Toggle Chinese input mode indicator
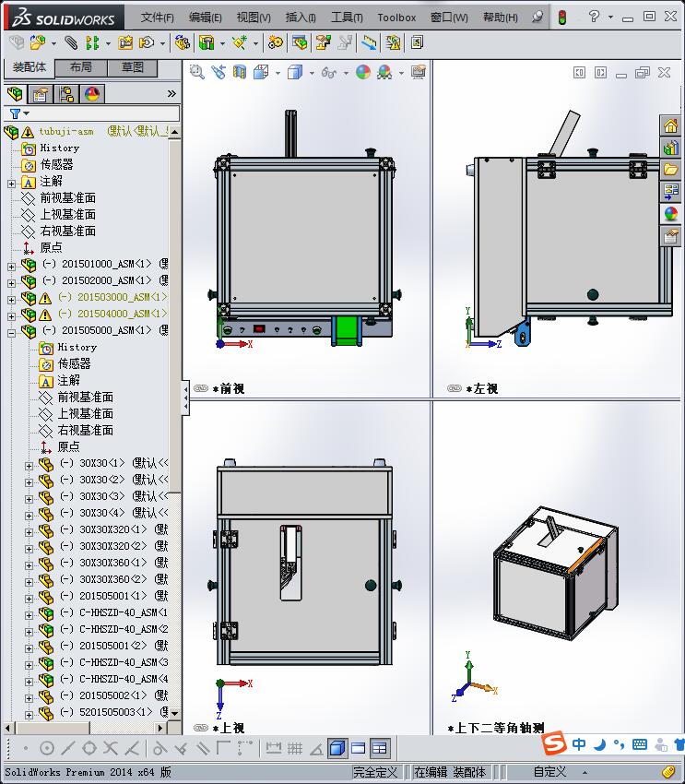 tap(579, 744)
